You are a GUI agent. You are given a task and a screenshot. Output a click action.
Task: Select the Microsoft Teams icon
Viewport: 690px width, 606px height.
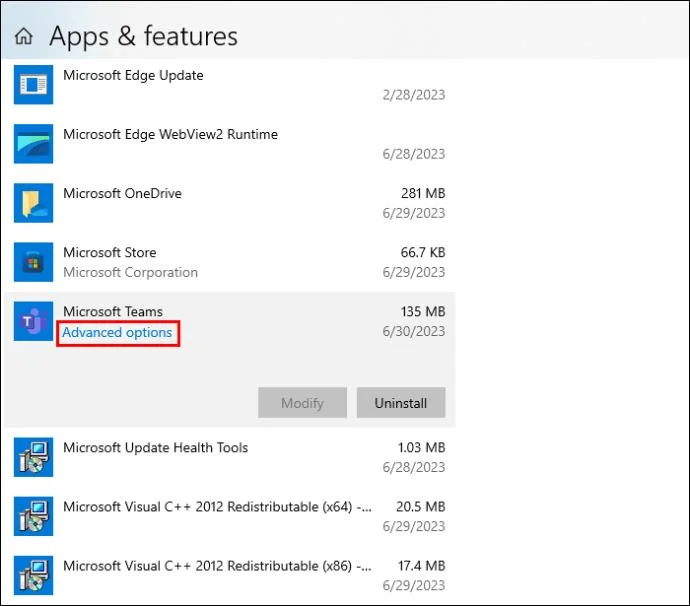pos(33,321)
